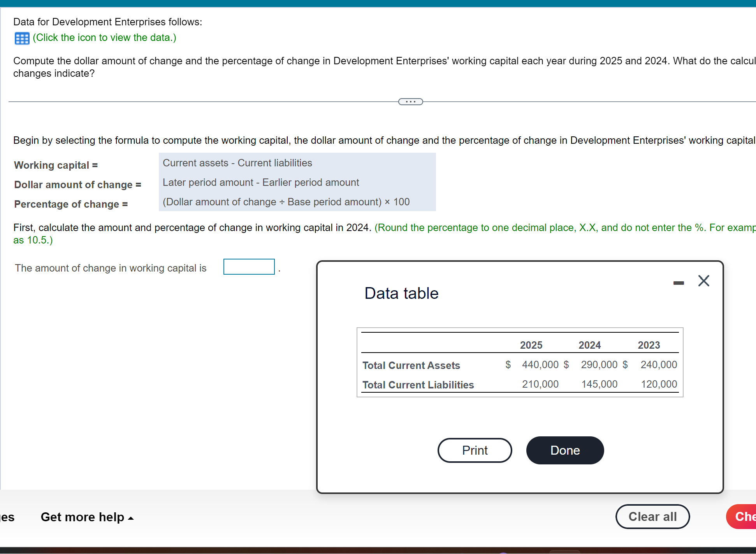Click the 2023 total current liabilities value
Image resolution: width=756 pixels, height=554 pixels.
tap(659, 384)
